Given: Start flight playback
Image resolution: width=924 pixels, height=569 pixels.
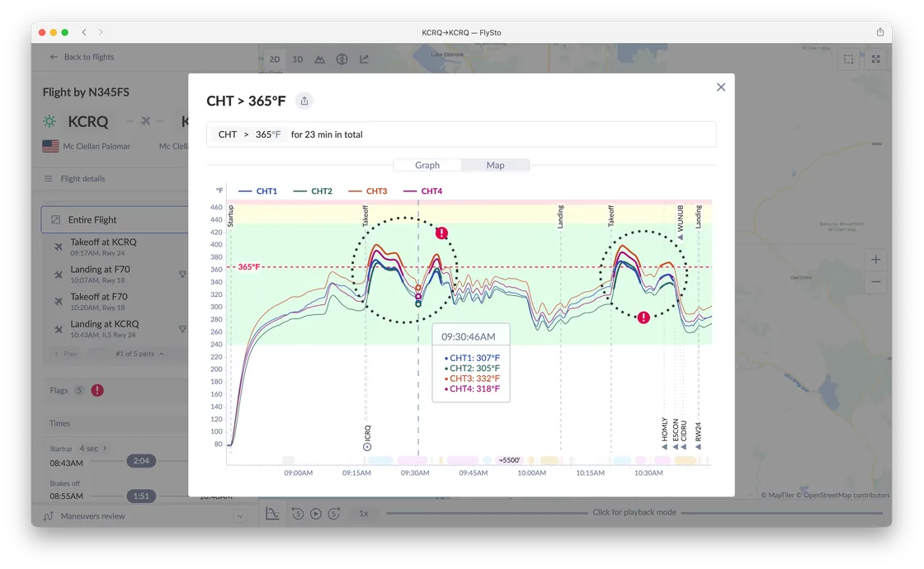Looking at the screenshot, I should tap(316, 514).
